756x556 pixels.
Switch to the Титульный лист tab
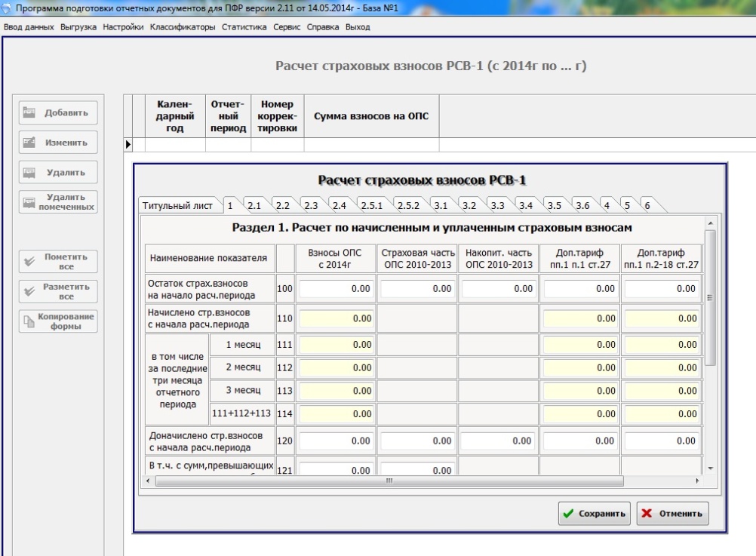click(178, 205)
